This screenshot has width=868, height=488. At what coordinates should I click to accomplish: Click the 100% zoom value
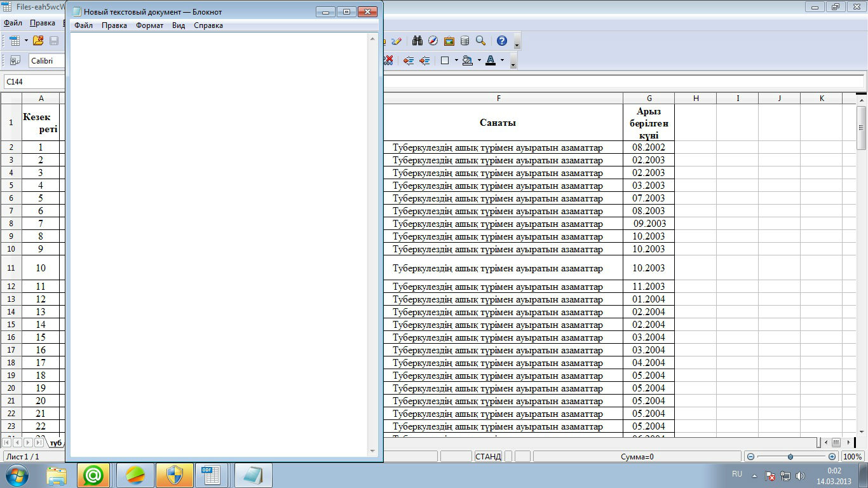pyautogui.click(x=852, y=456)
